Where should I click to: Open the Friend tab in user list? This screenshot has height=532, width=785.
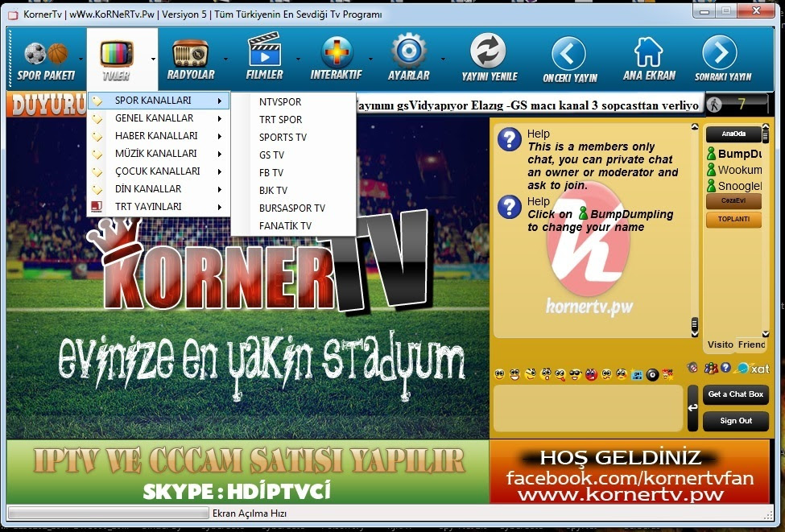pyautogui.click(x=751, y=344)
